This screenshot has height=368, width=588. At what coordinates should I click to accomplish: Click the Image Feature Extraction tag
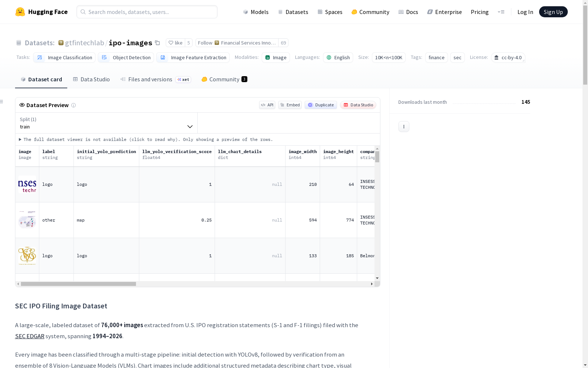tap(193, 57)
